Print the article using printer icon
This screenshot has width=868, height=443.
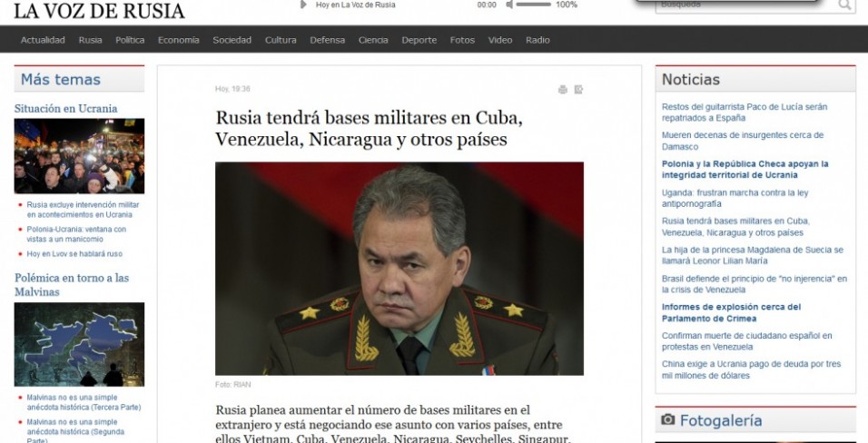(x=562, y=89)
